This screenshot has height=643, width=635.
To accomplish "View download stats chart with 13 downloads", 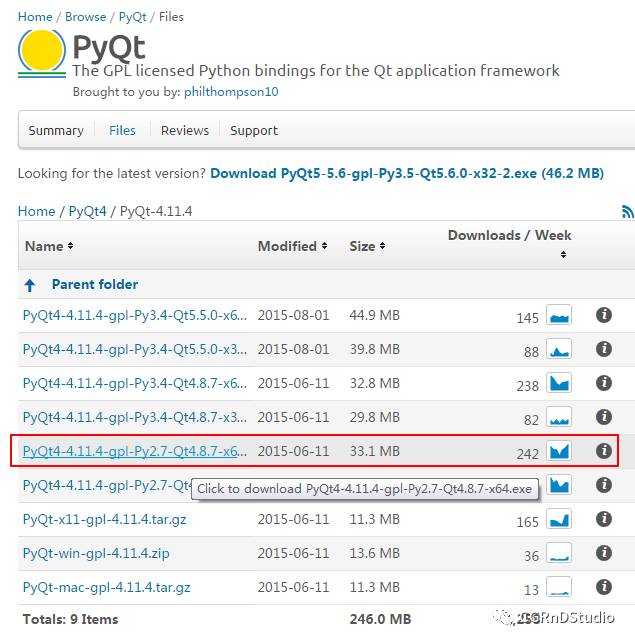I will [559, 587].
